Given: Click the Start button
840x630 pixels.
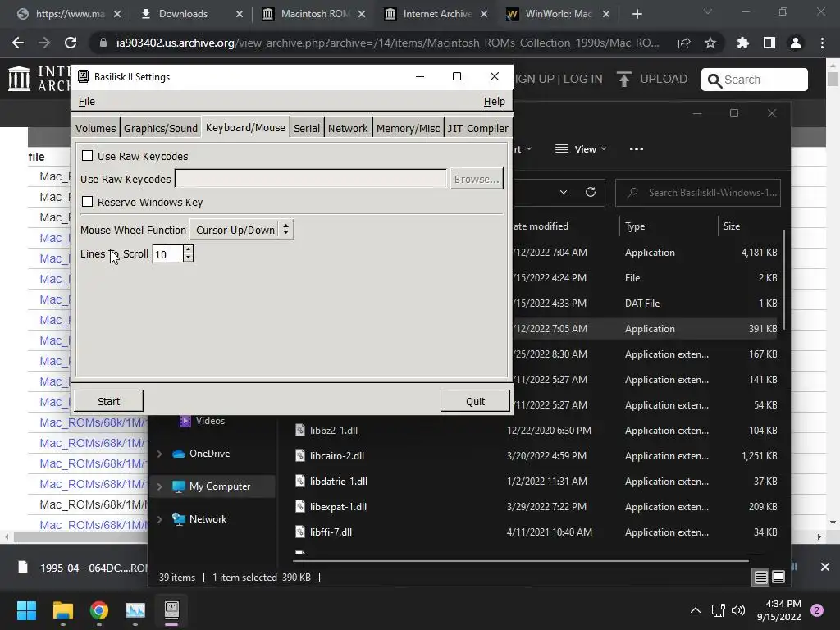Looking at the screenshot, I should [109, 401].
